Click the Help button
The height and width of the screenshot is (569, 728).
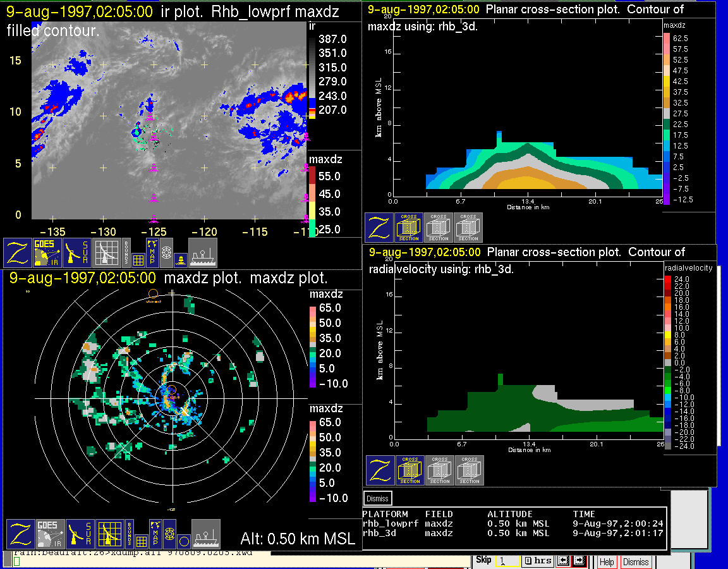click(x=607, y=561)
